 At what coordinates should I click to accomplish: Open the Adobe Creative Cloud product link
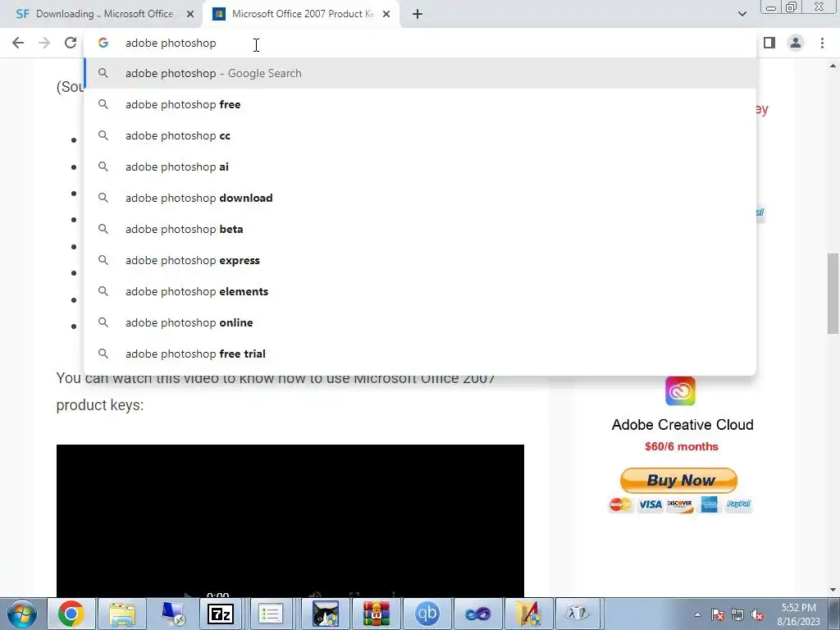[682, 425]
